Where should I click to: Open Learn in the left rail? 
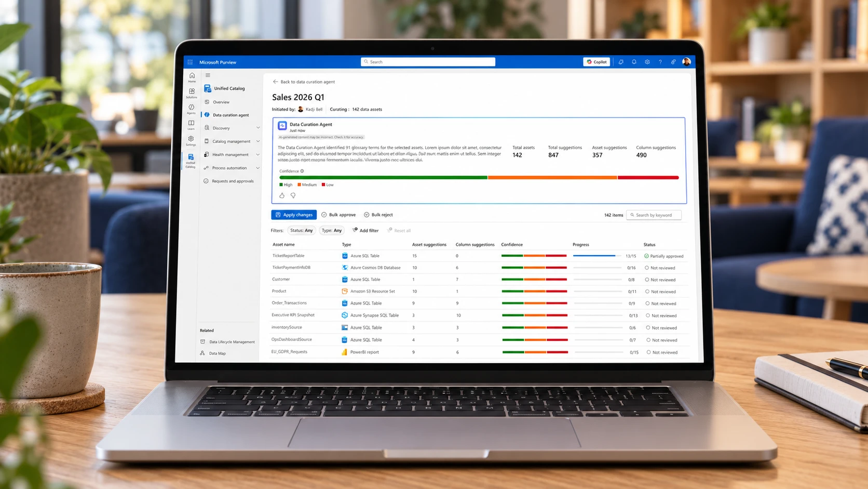[191, 125]
